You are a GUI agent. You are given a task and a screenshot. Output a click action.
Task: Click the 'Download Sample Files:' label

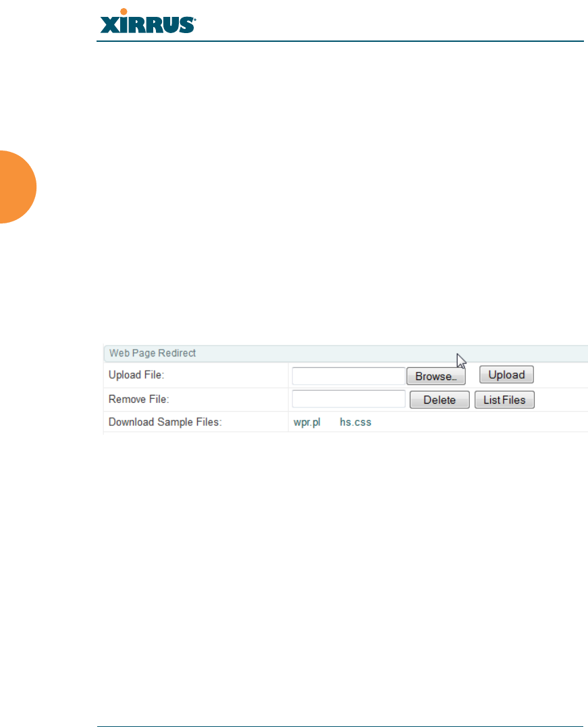165,423
